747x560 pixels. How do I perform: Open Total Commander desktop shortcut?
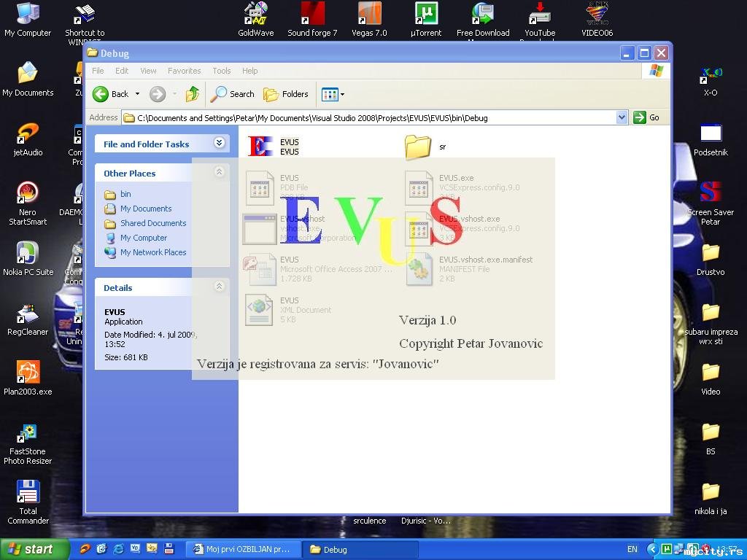point(28,502)
